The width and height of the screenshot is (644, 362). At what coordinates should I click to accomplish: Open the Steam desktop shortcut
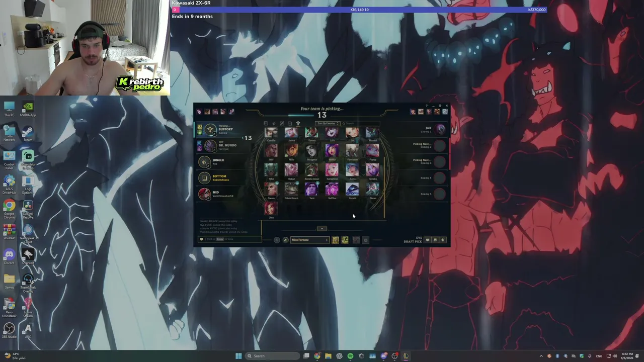(x=28, y=134)
